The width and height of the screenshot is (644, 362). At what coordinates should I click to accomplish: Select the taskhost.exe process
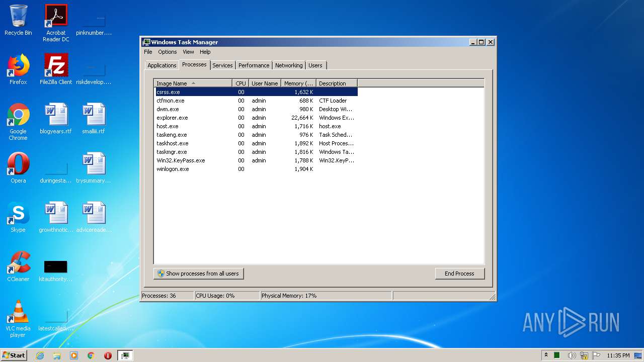click(256, 143)
